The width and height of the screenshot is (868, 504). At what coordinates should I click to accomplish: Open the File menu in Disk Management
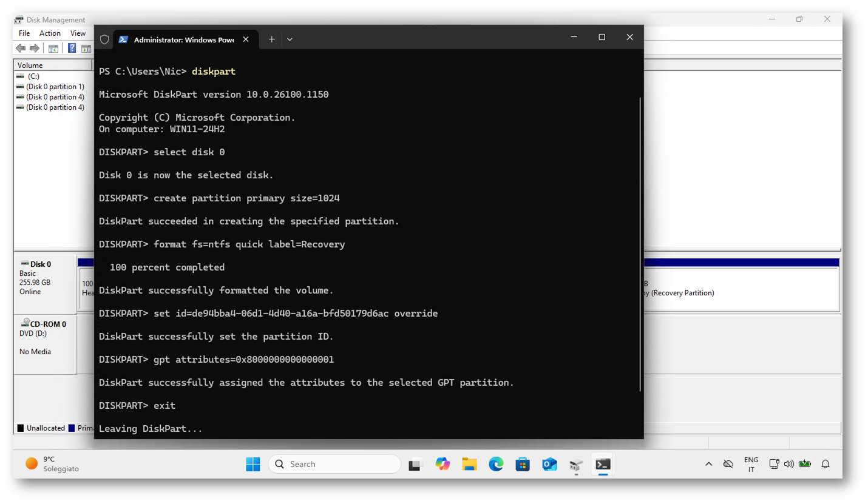click(x=24, y=33)
